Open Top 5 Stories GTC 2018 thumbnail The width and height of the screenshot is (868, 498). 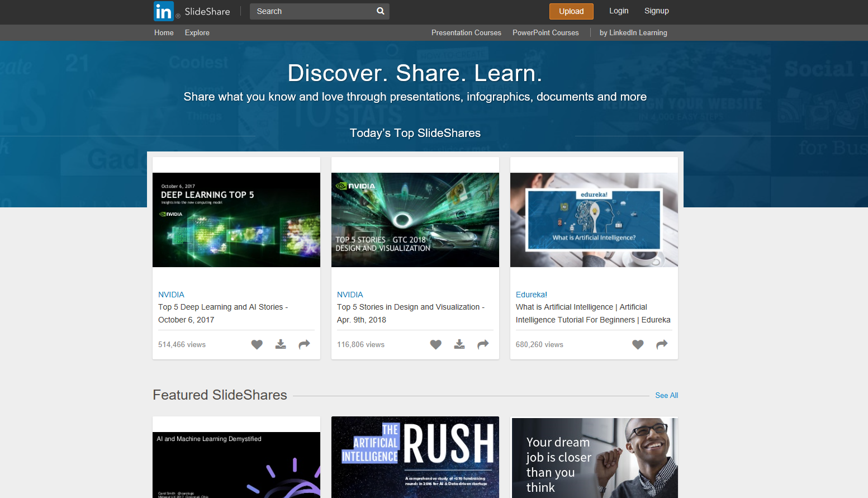pyautogui.click(x=415, y=220)
